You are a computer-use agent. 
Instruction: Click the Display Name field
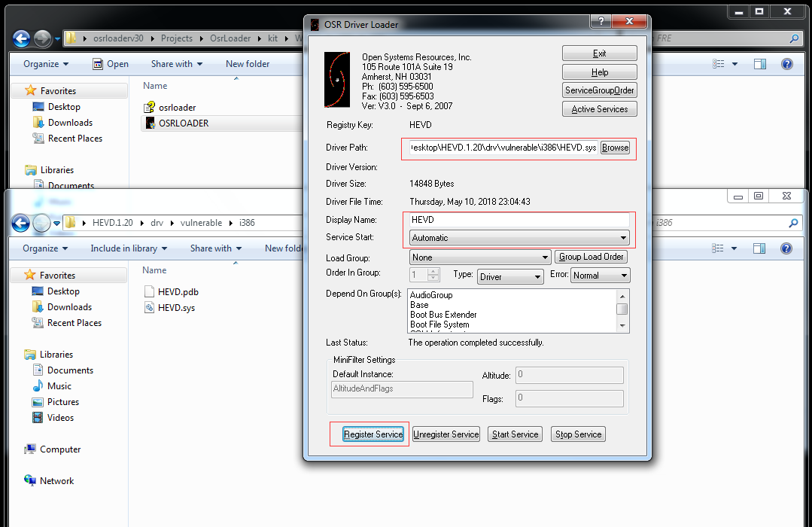point(519,220)
